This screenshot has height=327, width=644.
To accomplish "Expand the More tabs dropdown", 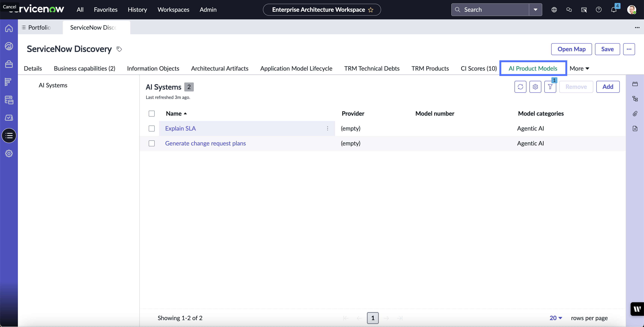I will (x=579, y=69).
